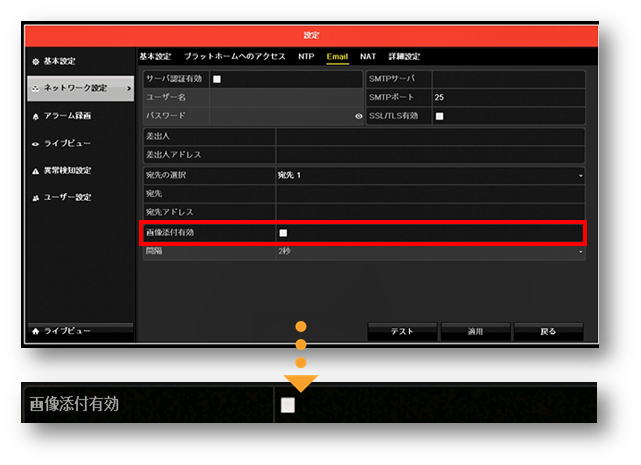Click the 差出人 input field
This screenshot has height=465, width=641.
[430, 136]
